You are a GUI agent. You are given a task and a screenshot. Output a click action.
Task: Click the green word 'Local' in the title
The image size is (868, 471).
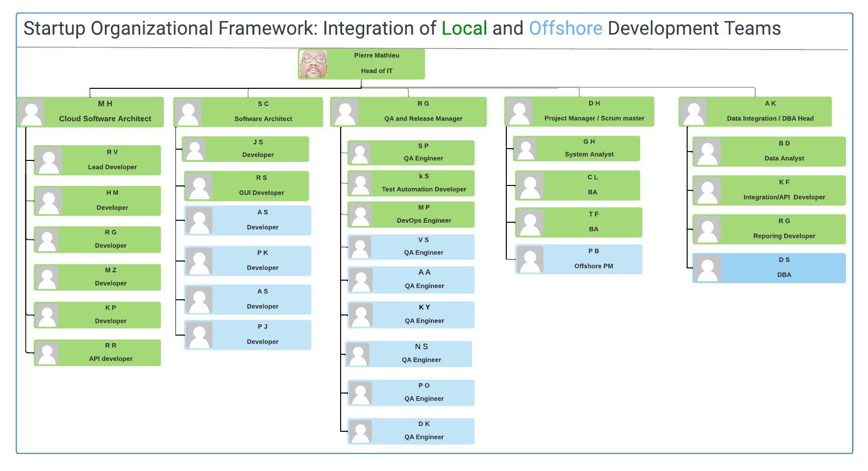pyautogui.click(x=464, y=28)
